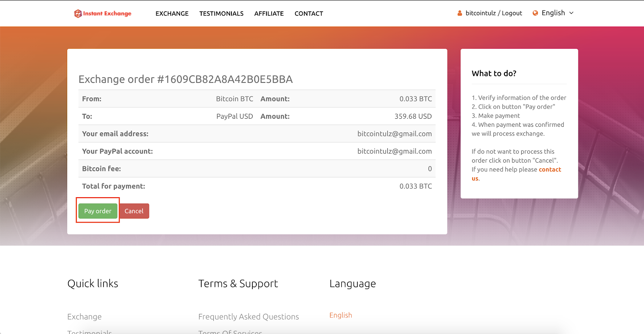
Task: Click the user profile icon near bitcointulz
Action: [x=460, y=13]
